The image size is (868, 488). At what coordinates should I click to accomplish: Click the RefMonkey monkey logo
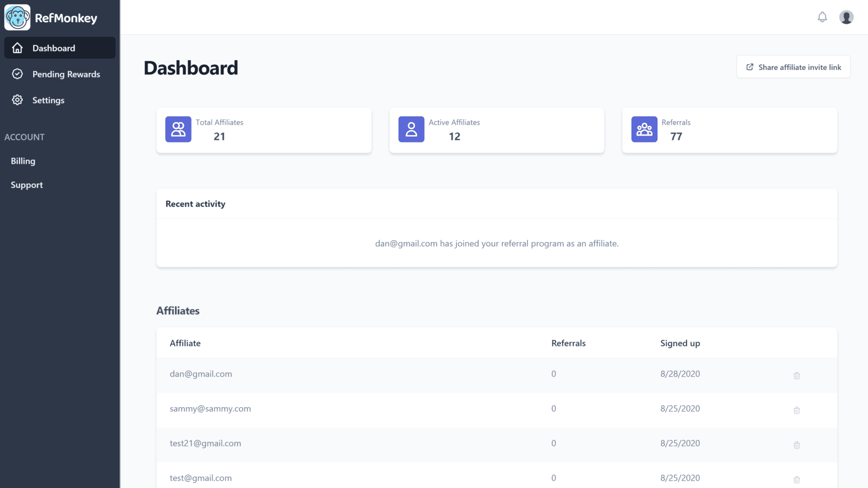click(17, 17)
